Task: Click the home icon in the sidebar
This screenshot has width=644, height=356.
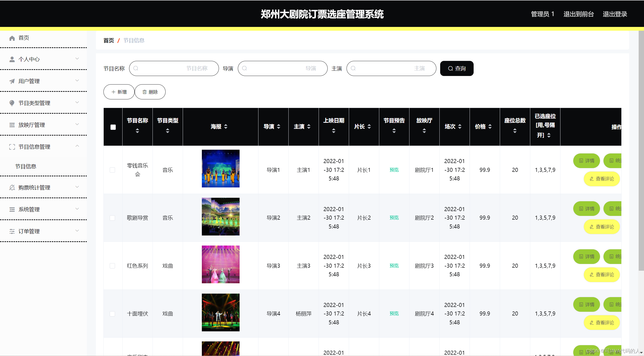Action: [x=12, y=38]
